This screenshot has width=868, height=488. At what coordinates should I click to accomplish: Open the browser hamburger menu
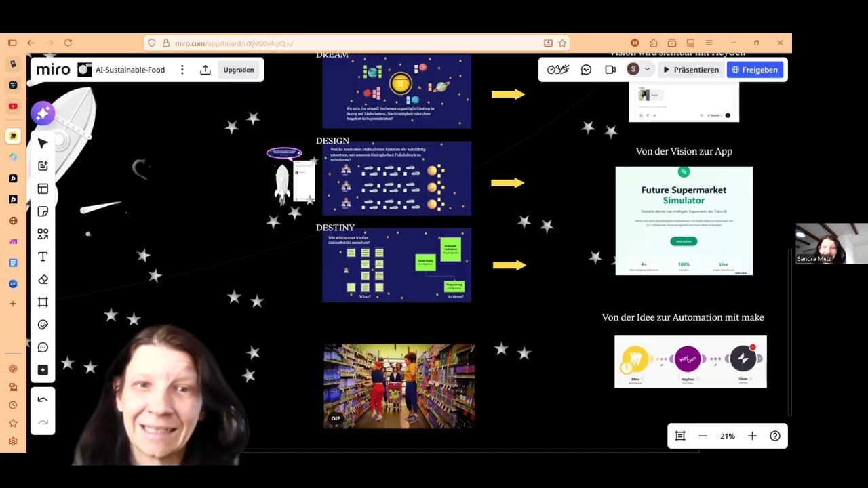(709, 43)
